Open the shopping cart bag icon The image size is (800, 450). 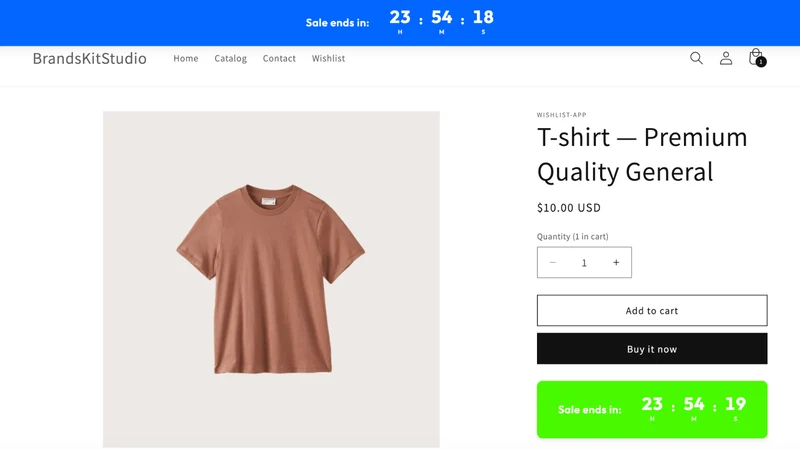click(x=755, y=57)
